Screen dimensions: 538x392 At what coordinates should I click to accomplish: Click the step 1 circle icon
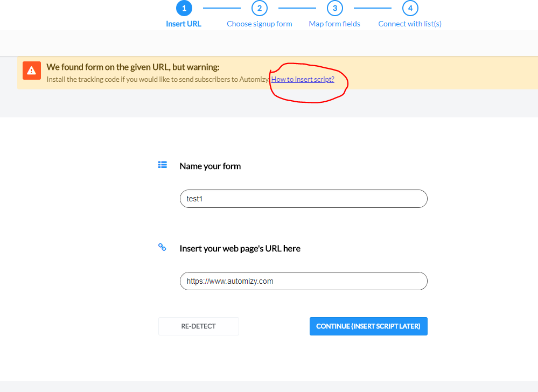click(184, 8)
